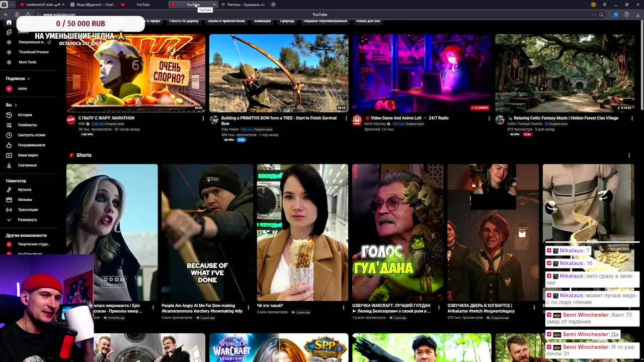Open options for 'Что это такой?' short
This screenshot has width=644, height=362.
(x=344, y=307)
